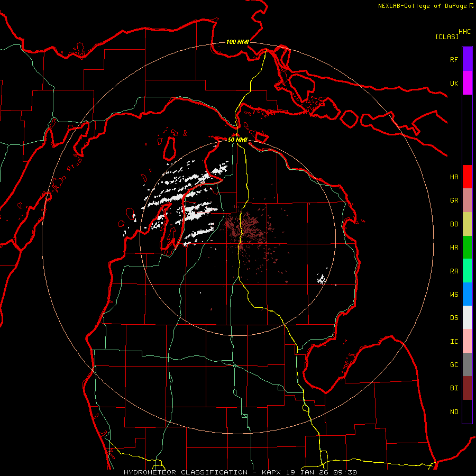This screenshot has height=476, width=476.
Task: Click the "HA" legend label
Action: 454,177
